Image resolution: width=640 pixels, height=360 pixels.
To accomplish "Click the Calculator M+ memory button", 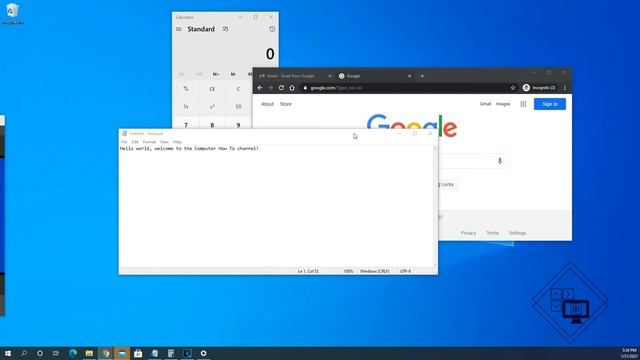I will point(216,74).
